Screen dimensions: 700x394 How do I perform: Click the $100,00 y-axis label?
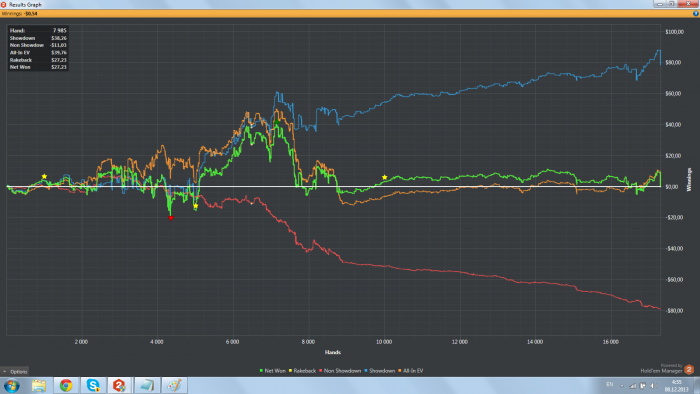674,32
